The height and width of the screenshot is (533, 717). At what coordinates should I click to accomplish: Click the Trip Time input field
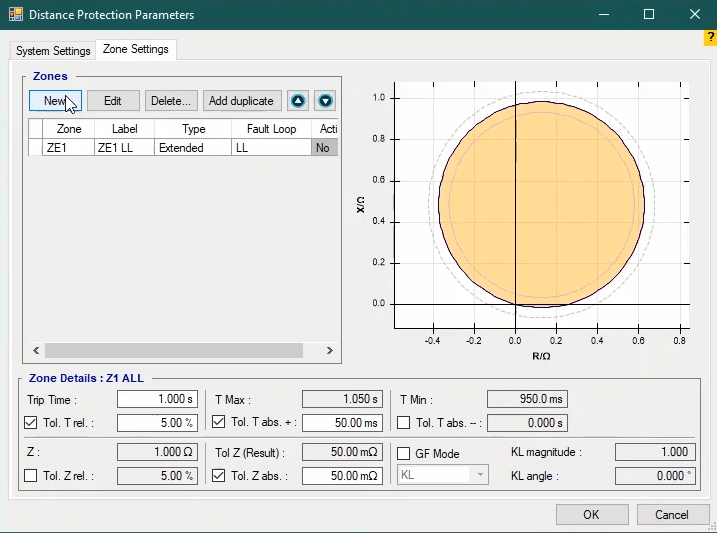pos(157,399)
